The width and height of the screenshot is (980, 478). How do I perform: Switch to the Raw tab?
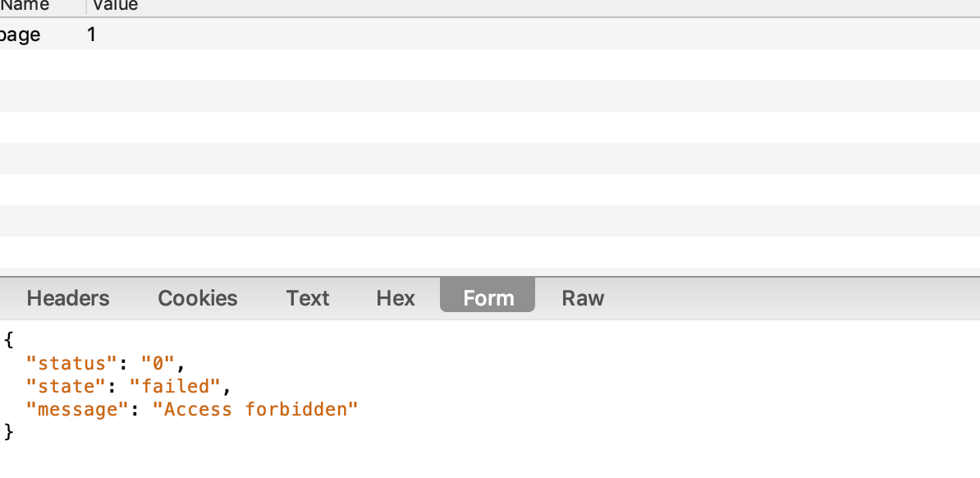click(x=583, y=298)
